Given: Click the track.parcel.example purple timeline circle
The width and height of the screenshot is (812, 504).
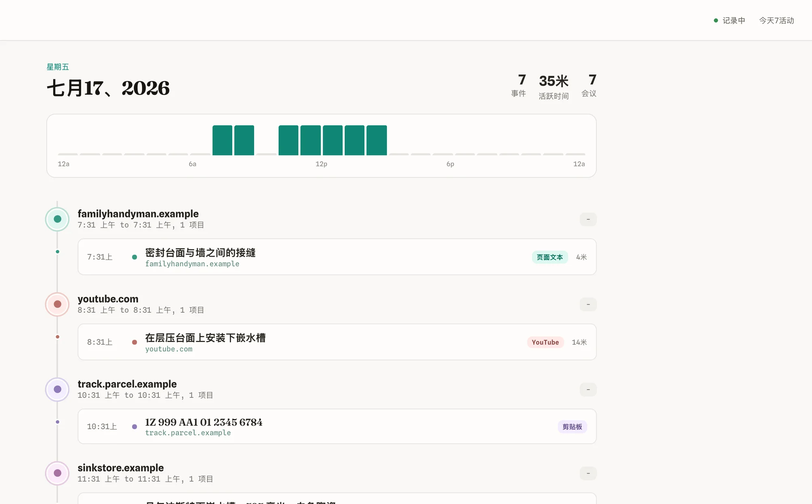Looking at the screenshot, I should coord(57,390).
